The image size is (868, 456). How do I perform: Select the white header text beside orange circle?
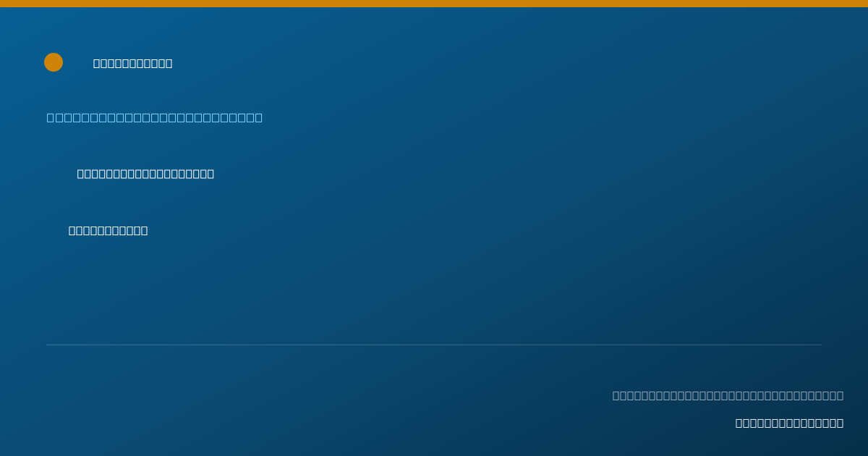coord(133,64)
